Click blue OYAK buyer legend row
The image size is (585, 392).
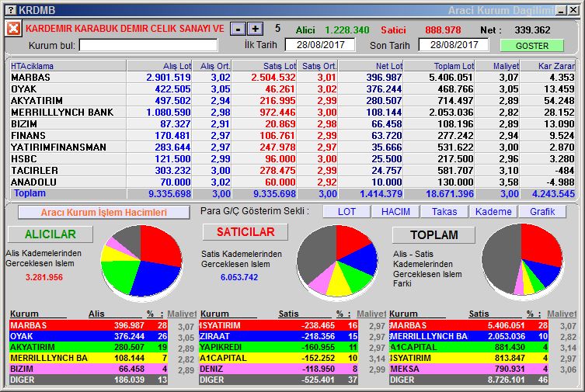[89, 336]
